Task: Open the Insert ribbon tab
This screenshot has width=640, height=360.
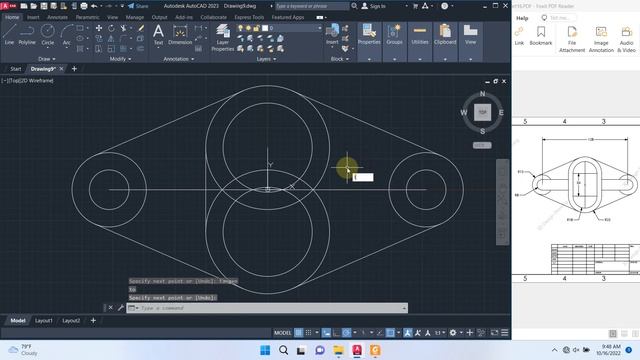Action: click(x=33, y=17)
